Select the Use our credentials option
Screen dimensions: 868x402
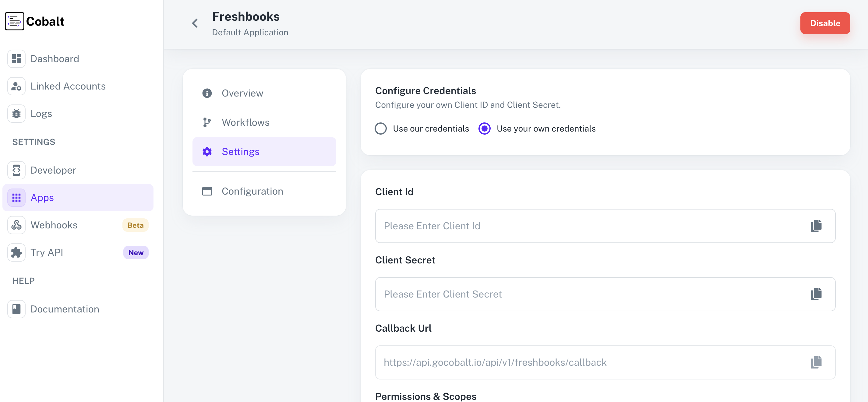point(381,129)
